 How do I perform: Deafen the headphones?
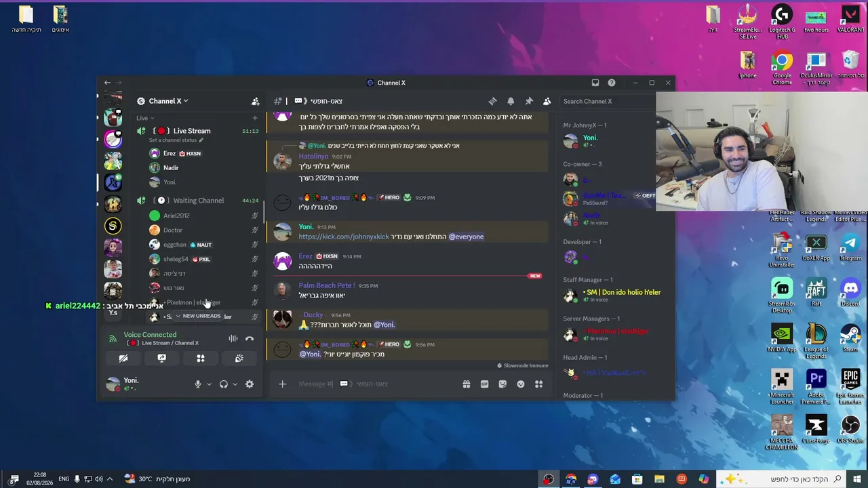pos(224,384)
